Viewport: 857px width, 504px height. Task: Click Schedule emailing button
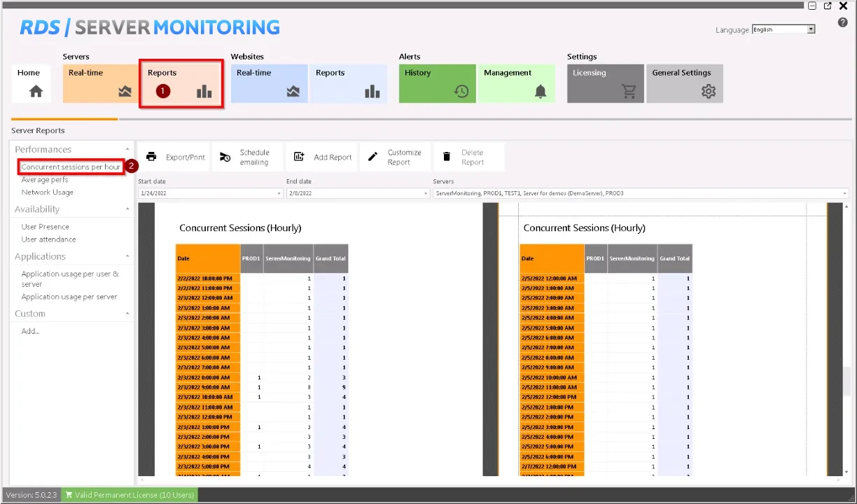(x=245, y=157)
